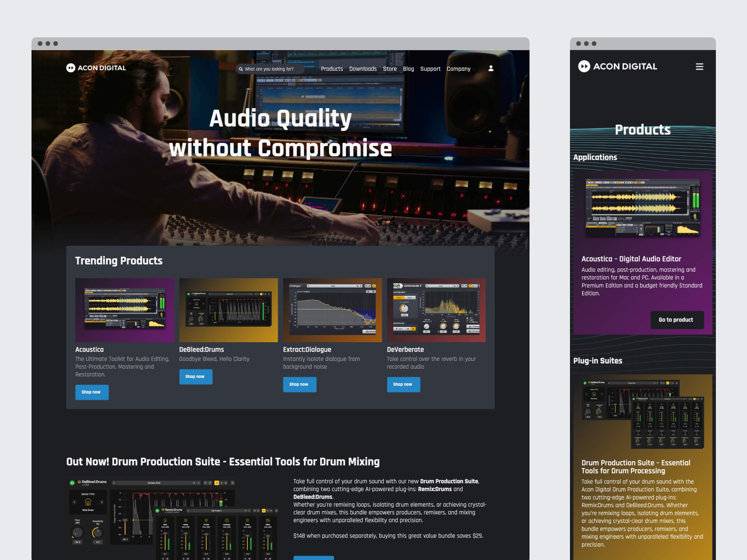Focus the 'What are you looking for?' search field
This screenshot has height=560, width=747.
click(x=269, y=69)
